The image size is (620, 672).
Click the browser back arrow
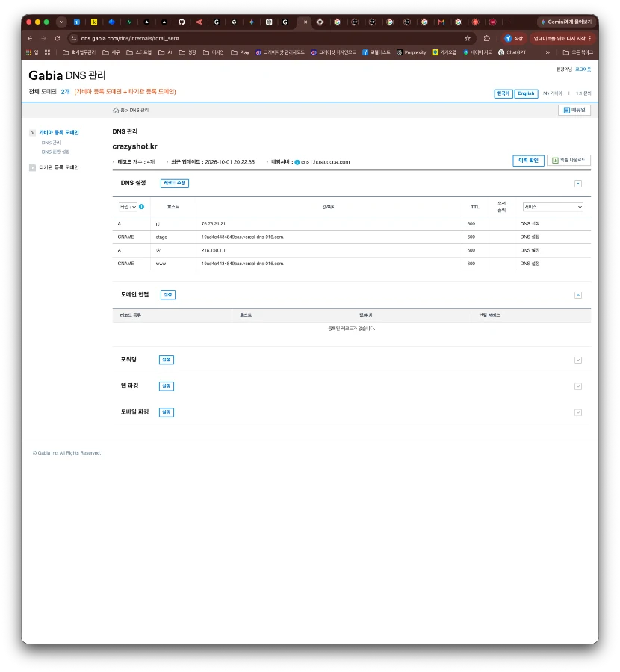coord(30,39)
